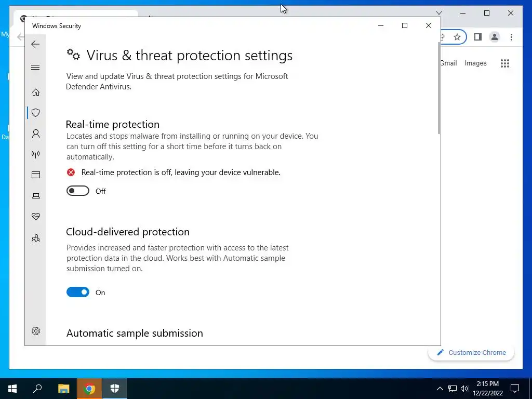Open taskbar clock showing 2:15 PM
The height and width of the screenshot is (399, 532).
pyautogui.click(x=487, y=389)
